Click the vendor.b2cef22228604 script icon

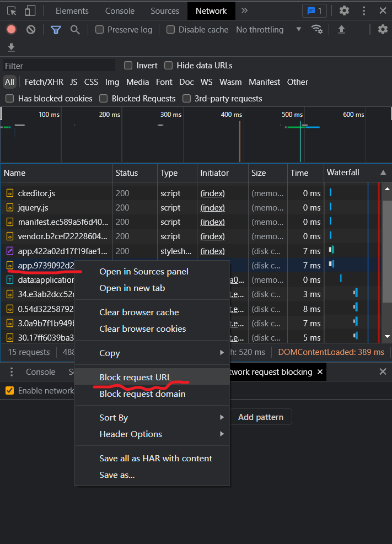pyautogui.click(x=10, y=236)
